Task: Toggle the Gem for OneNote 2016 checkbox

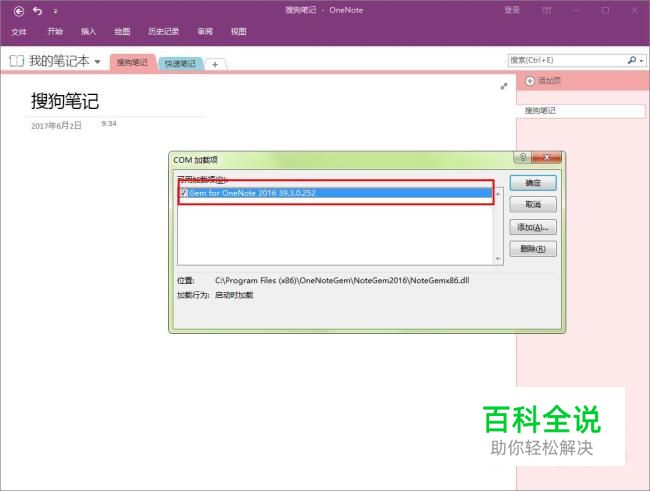Action: point(184,193)
